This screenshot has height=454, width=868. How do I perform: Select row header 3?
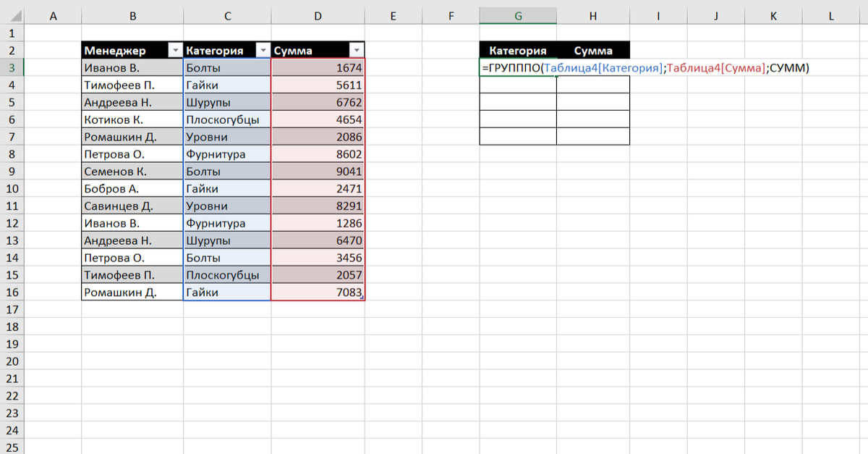coord(12,67)
